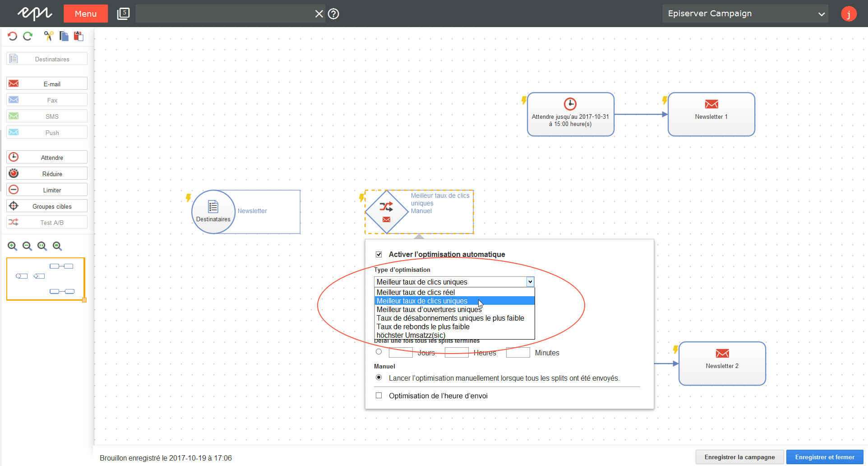The width and height of the screenshot is (868, 466).
Task: Select the Fax palette node
Action: 47,100
